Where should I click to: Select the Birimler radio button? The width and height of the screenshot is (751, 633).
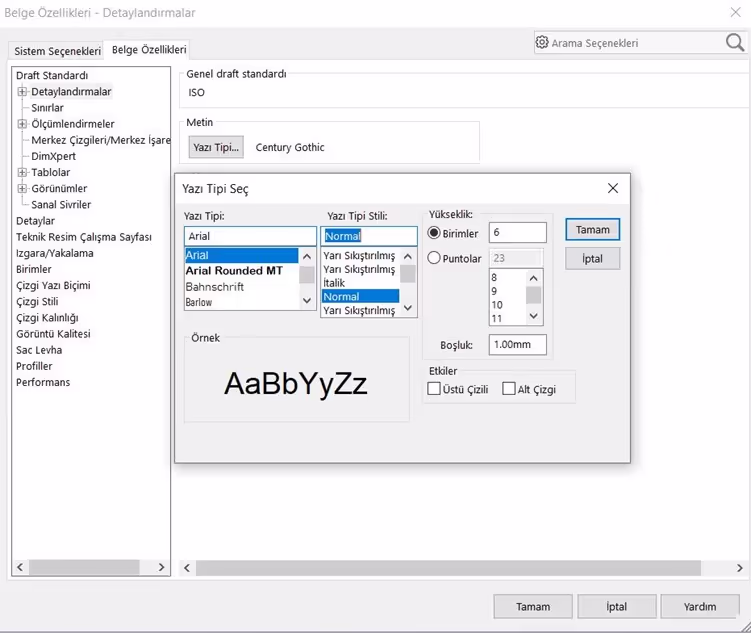[x=434, y=233]
